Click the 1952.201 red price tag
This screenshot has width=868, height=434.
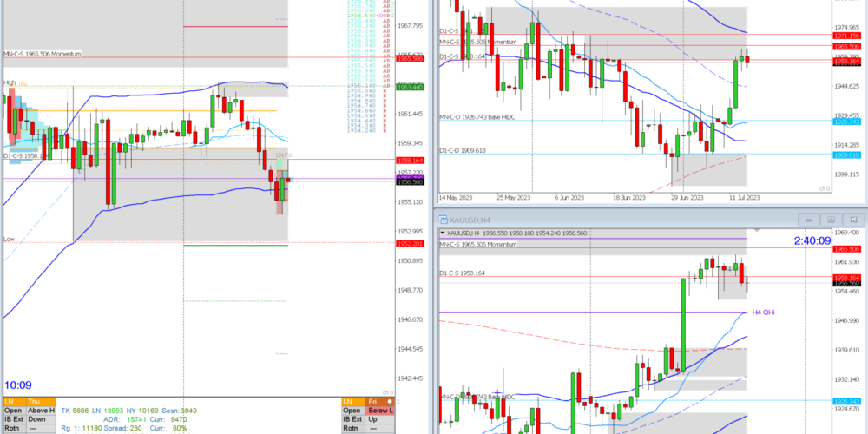tap(411, 243)
